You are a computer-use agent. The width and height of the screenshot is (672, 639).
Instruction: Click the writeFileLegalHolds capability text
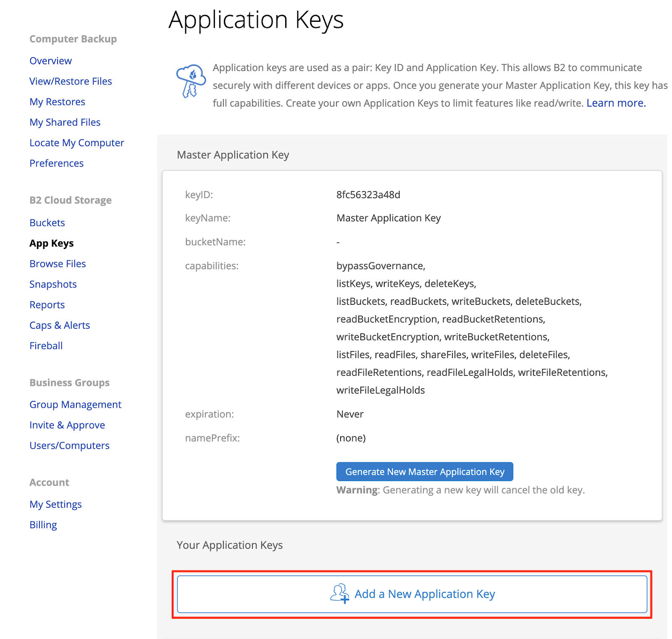tap(381, 390)
